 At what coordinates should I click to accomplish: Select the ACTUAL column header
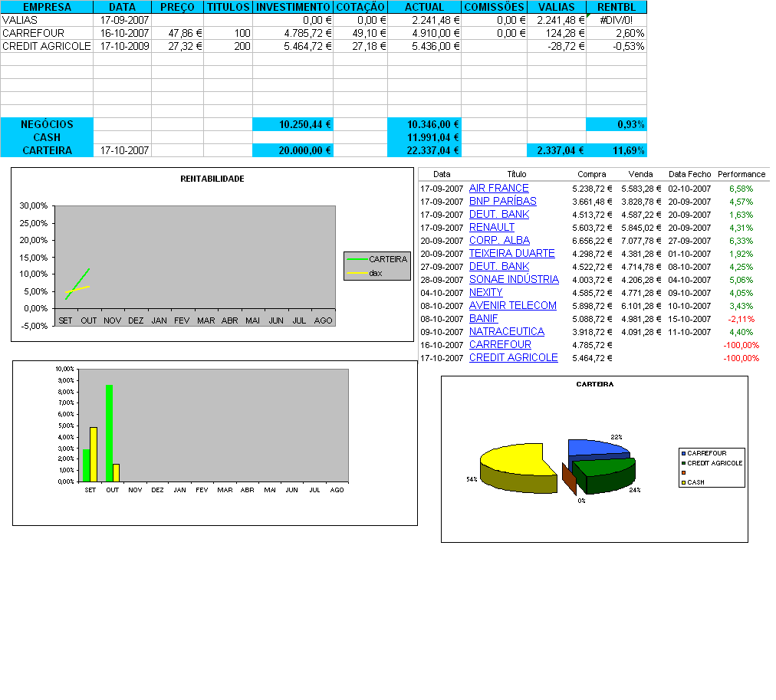(425, 7)
